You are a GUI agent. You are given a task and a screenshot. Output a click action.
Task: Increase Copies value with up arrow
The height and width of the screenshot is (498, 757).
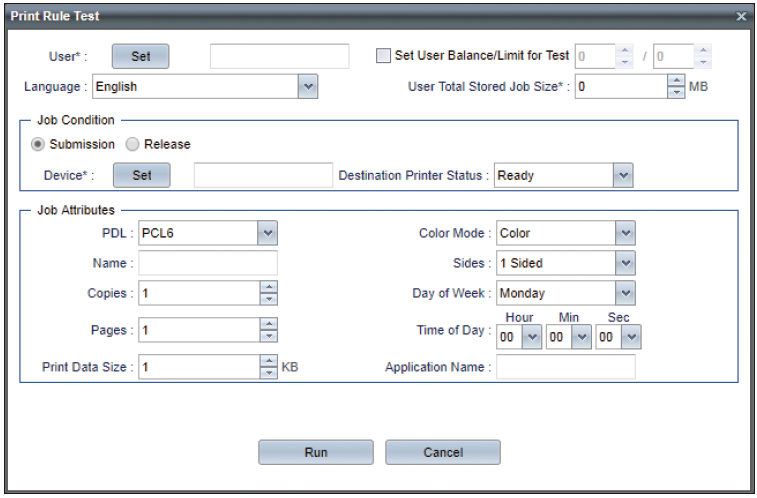(268, 287)
